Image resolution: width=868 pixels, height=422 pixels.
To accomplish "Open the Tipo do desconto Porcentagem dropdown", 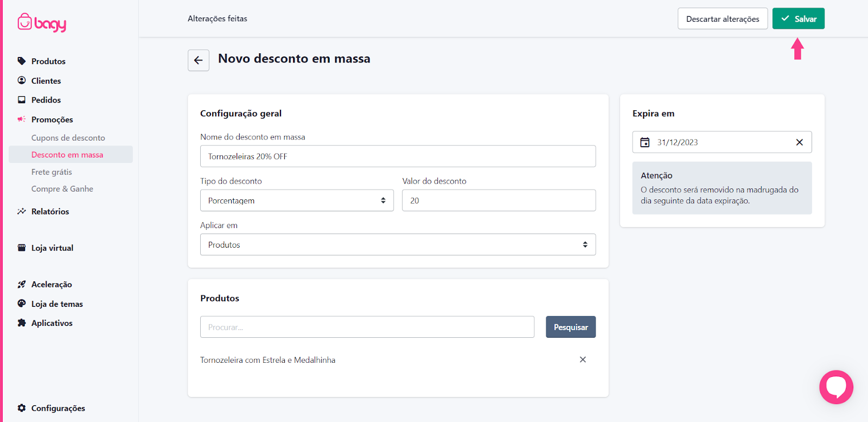I will 297,200.
